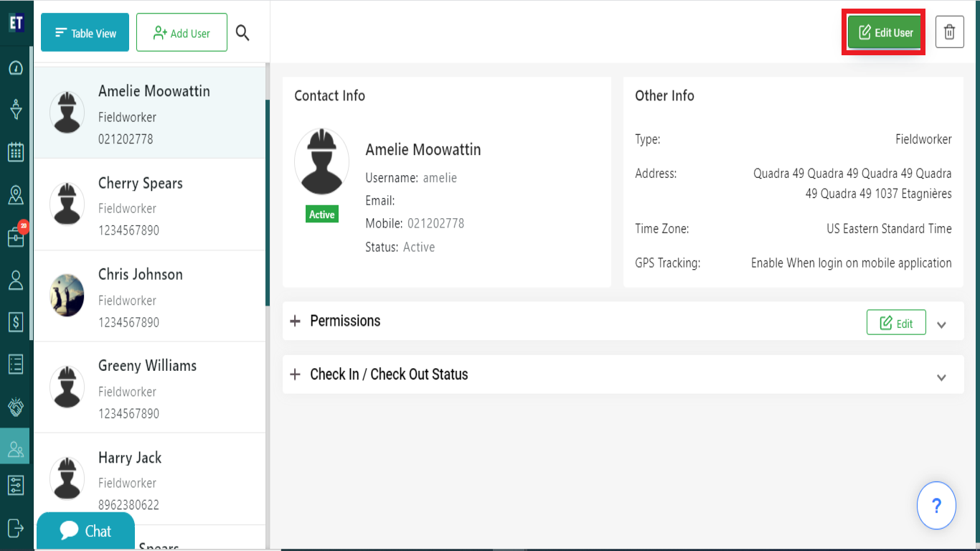Open the handshake icon in sidebar
The width and height of the screenshot is (980, 551).
click(16, 406)
